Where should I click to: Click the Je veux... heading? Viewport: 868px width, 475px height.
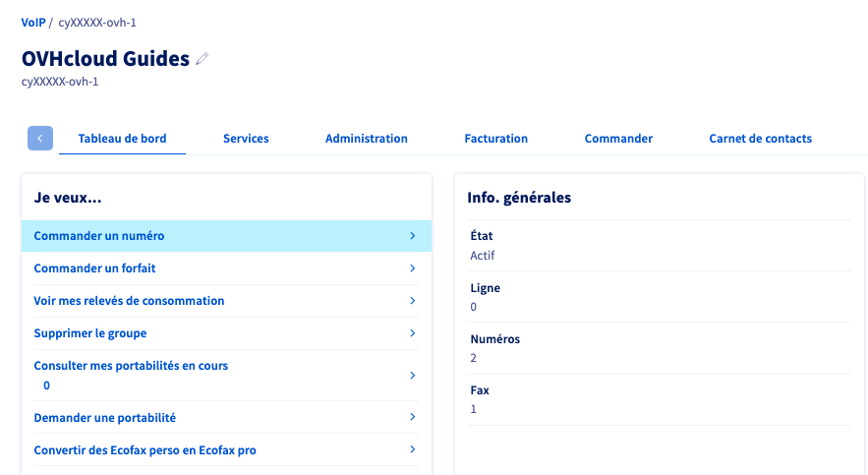click(68, 198)
